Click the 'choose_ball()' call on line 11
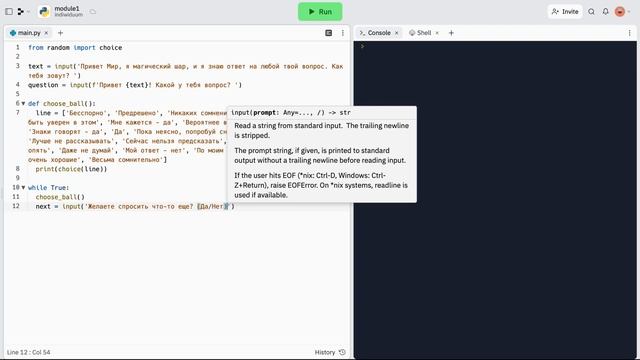This screenshot has height=360, width=640. [x=60, y=197]
